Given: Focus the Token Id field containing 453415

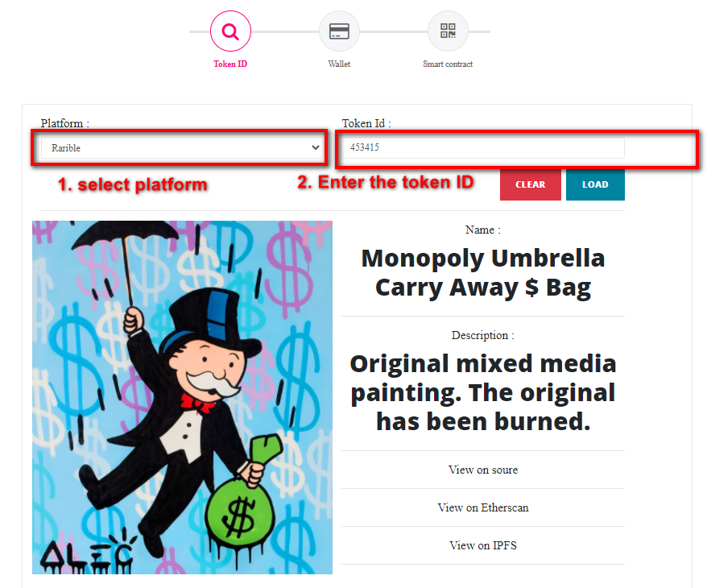Looking at the screenshot, I should (x=482, y=147).
